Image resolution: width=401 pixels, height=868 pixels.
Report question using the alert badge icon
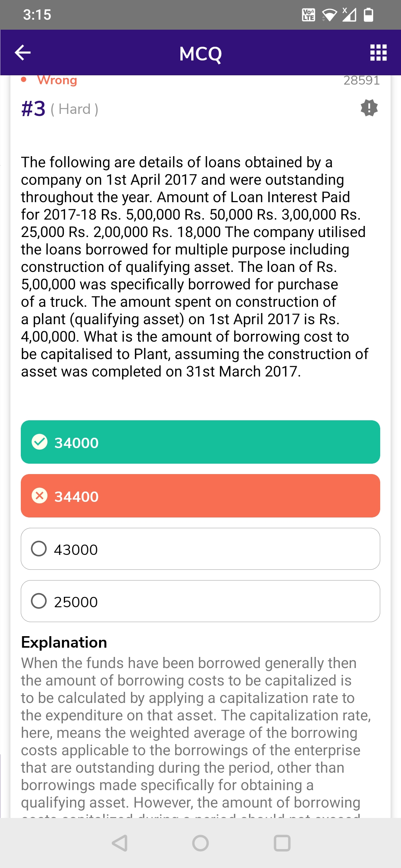(369, 108)
